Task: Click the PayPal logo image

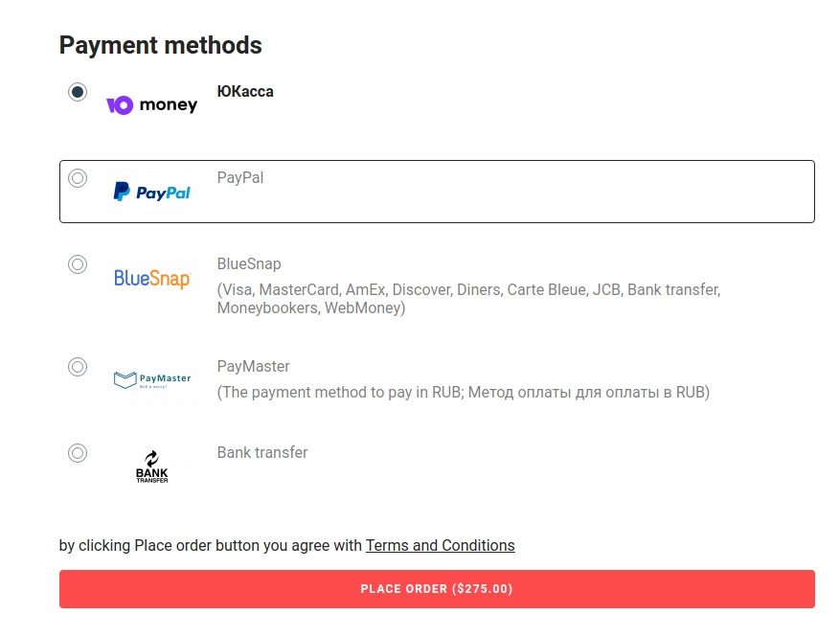Action: coord(152,192)
